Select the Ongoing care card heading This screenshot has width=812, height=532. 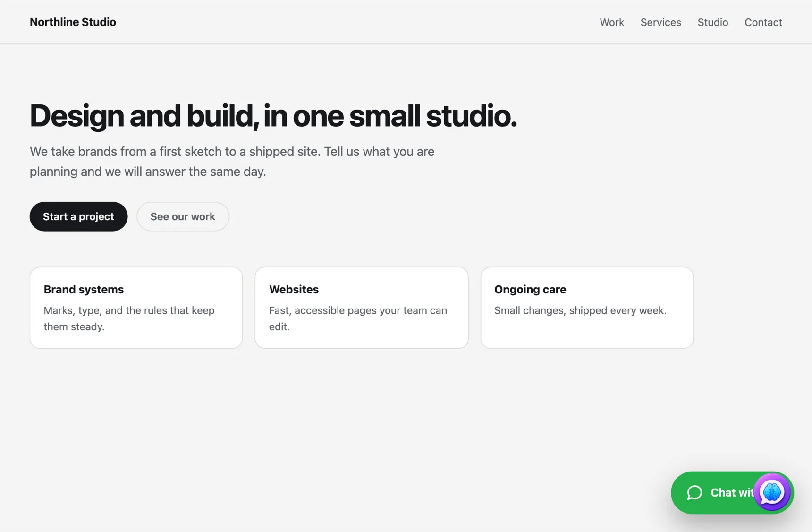(x=530, y=289)
